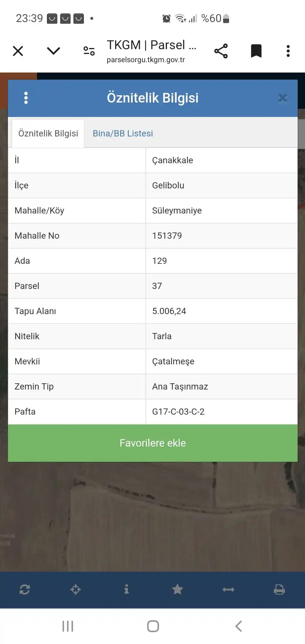This screenshot has width=305, height=644.
Task: Open browser three-dot overflow menu
Action: [x=288, y=51]
